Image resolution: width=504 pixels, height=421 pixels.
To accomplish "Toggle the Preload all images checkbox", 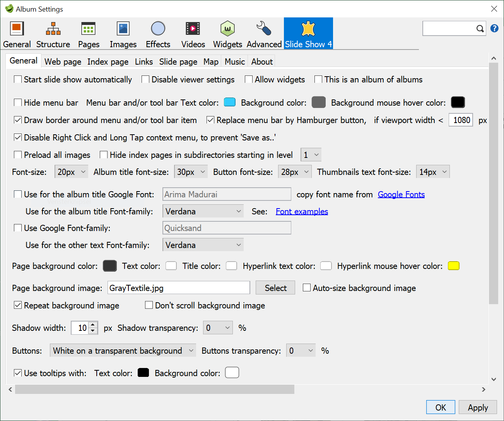I will tap(18, 155).
